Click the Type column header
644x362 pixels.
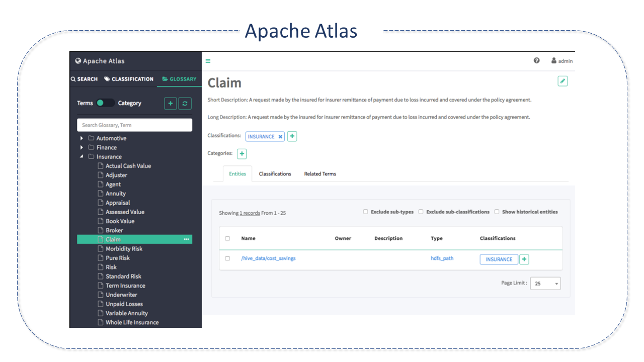point(437,238)
